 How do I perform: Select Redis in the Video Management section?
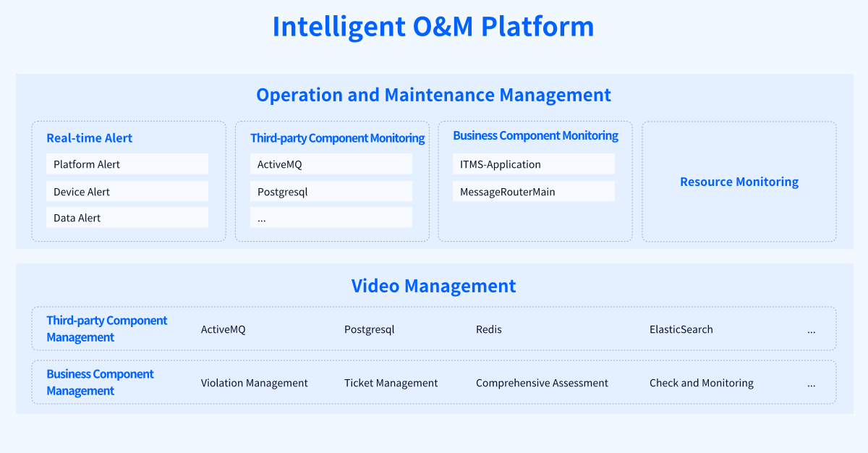[489, 329]
